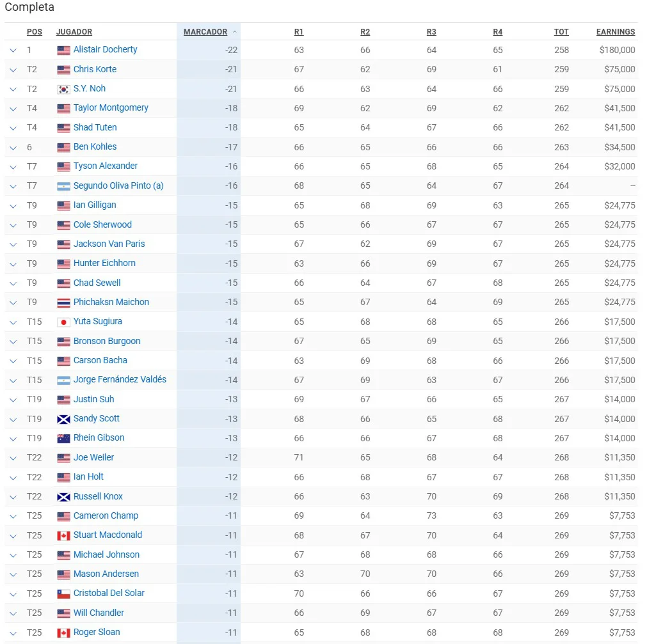Open Taylor Montgomery's player page
The width and height of the screenshot is (647, 644).
click(111, 108)
